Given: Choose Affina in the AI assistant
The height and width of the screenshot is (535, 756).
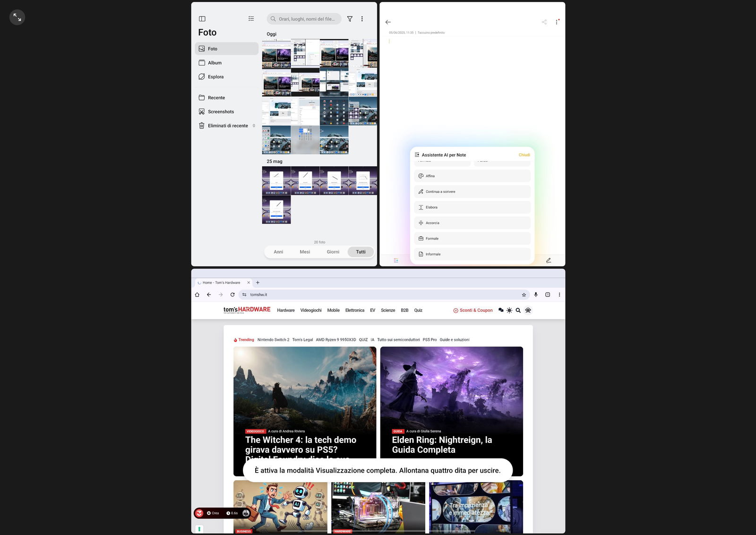Looking at the screenshot, I should [x=472, y=176].
